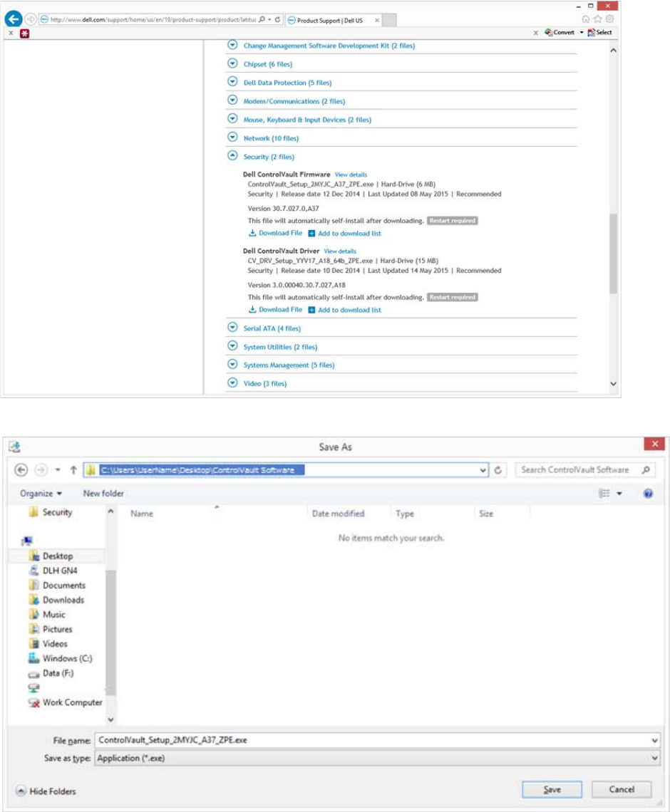Viewport: 670px width, 812px height.
Task: Click the Save button
Action: click(552, 790)
